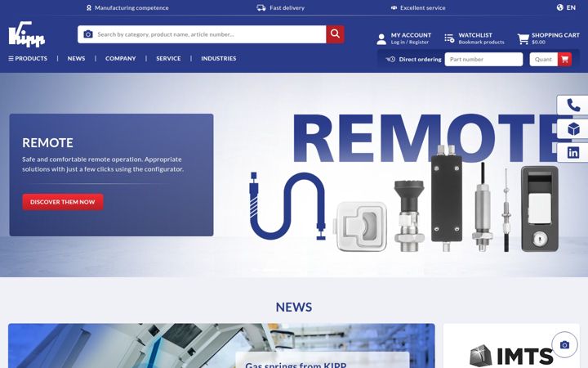This screenshot has height=368, width=588.
Task: Click the Manufacturing competence text
Action: (131, 7)
